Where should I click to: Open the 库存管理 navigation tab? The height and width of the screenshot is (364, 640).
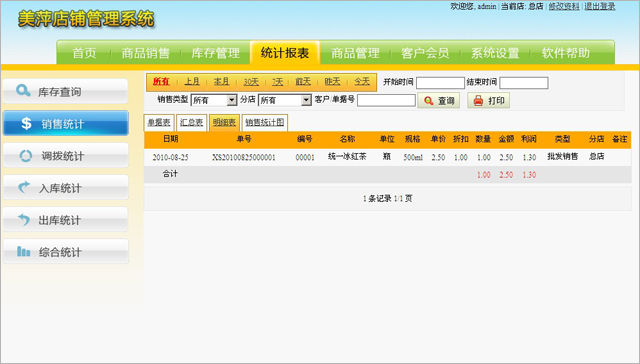point(216,53)
